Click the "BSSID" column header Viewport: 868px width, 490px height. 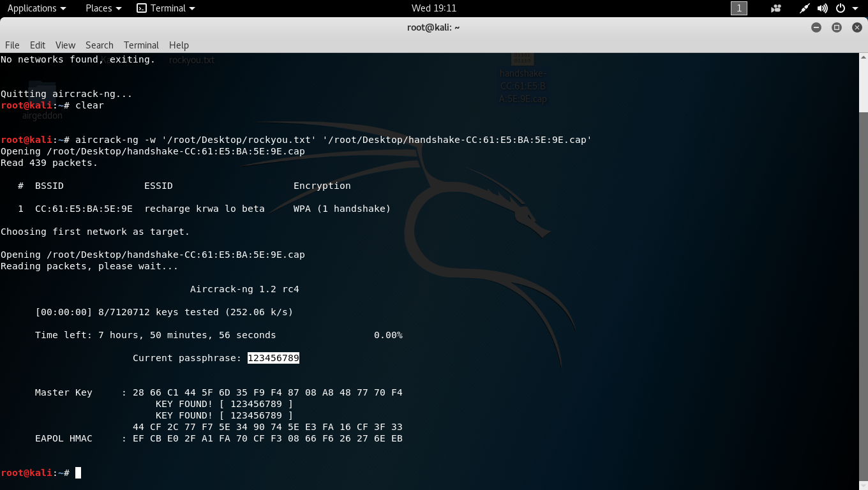pyautogui.click(x=49, y=186)
